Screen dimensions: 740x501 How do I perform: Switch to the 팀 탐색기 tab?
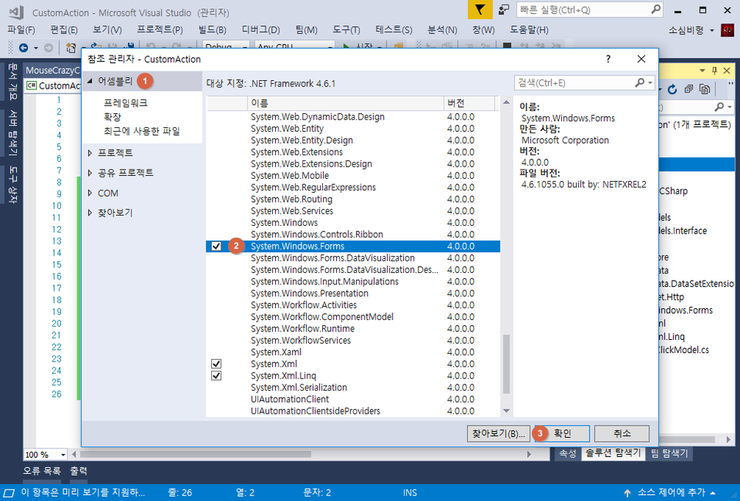click(669, 453)
